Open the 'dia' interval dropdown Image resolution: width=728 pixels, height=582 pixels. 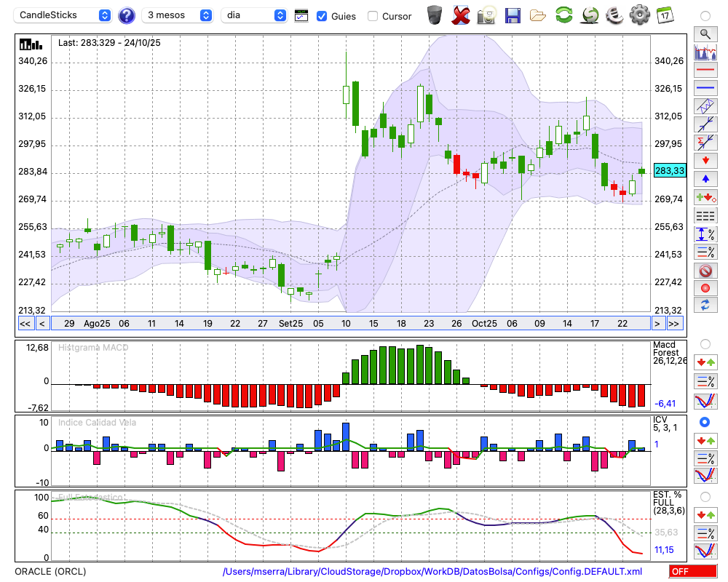point(254,15)
